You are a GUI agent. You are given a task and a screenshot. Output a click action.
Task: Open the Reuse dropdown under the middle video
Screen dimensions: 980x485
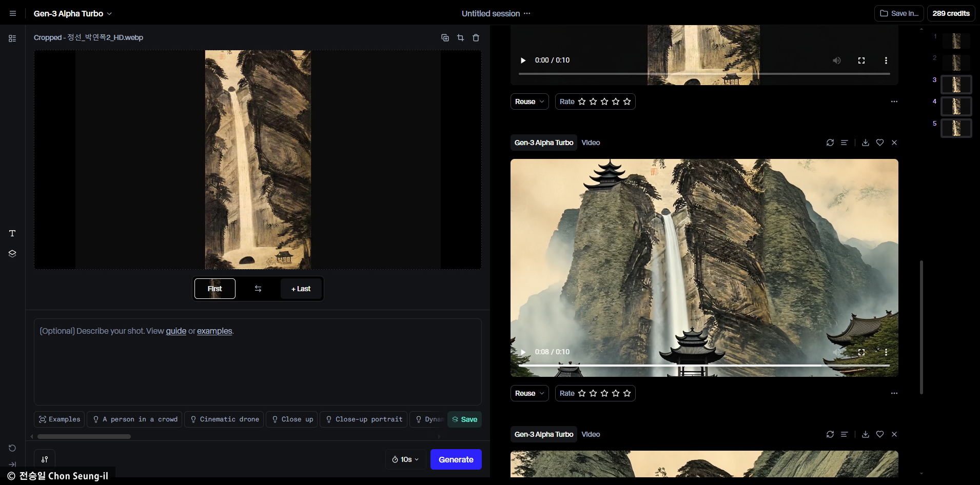pos(530,393)
